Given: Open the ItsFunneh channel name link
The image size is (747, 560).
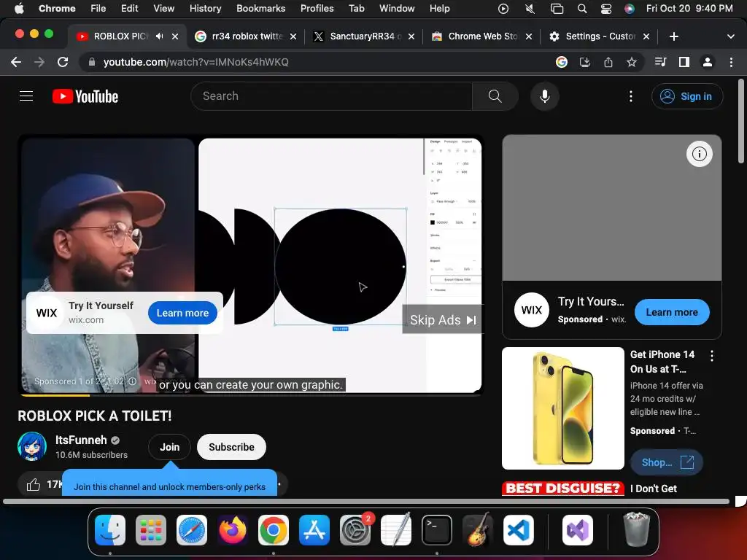Looking at the screenshot, I should tap(81, 440).
